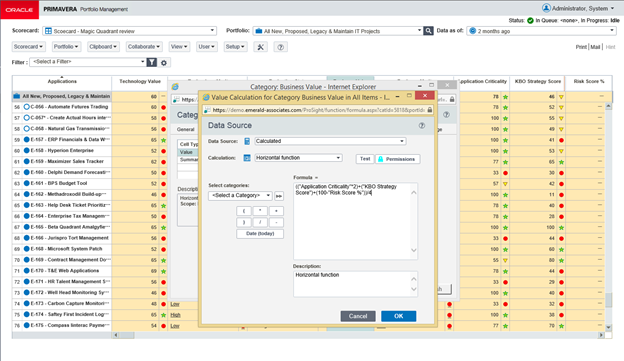624x361 pixels.
Task: Click the tools wrench icon in toolbar
Action: [261, 47]
